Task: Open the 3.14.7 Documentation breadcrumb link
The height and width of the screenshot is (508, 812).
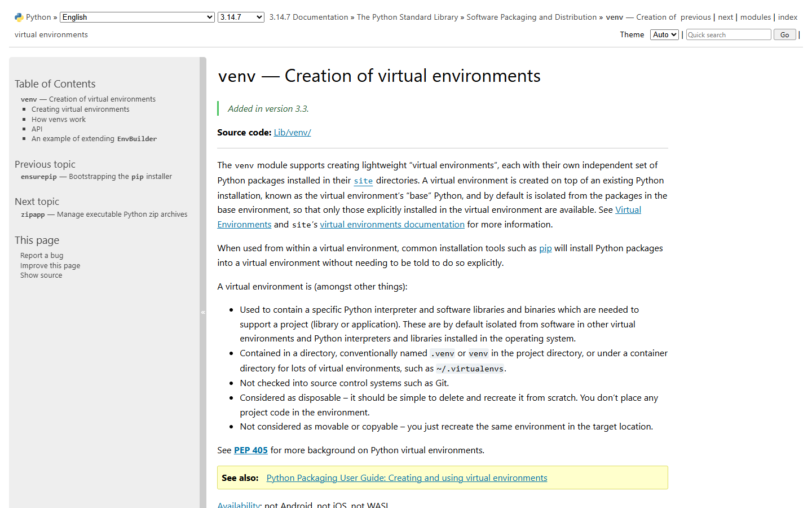Action: pyautogui.click(x=308, y=17)
